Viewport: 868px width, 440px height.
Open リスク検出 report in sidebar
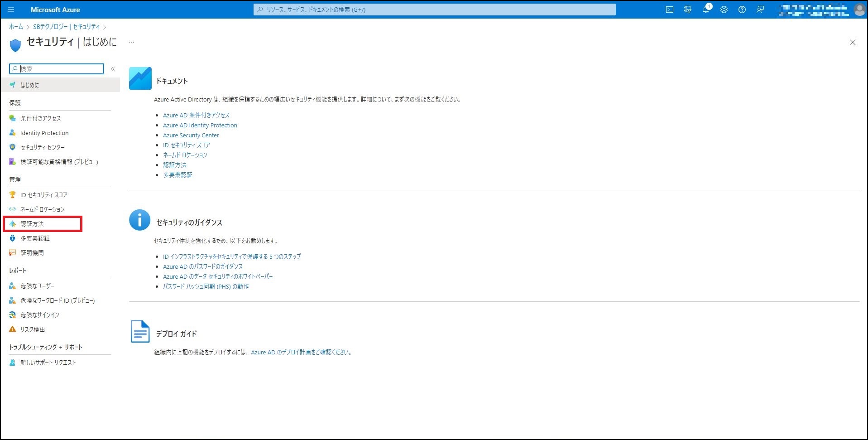click(x=33, y=329)
